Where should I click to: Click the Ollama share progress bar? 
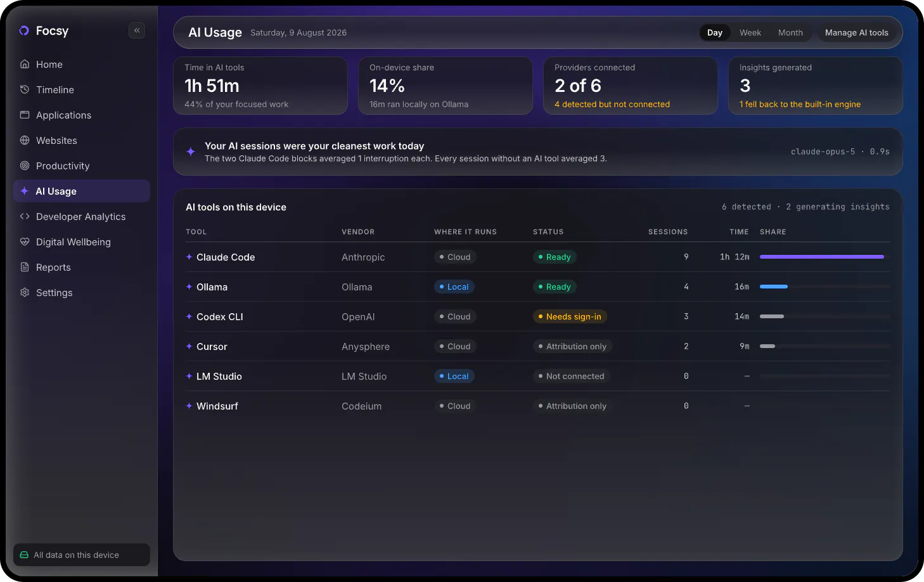(x=825, y=287)
